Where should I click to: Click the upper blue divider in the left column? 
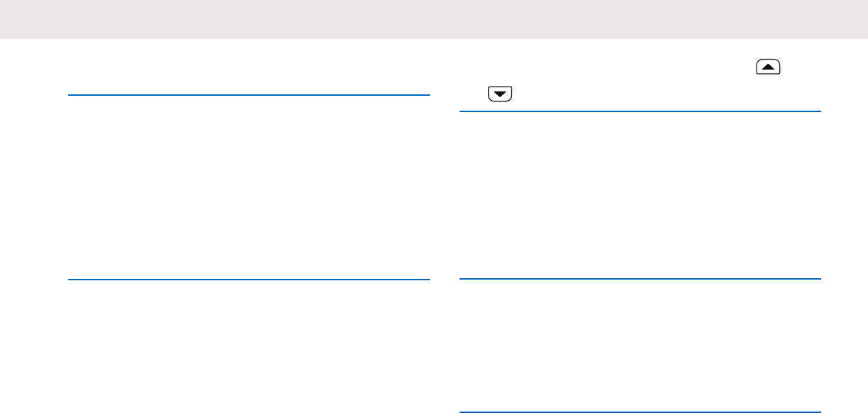[249, 95]
